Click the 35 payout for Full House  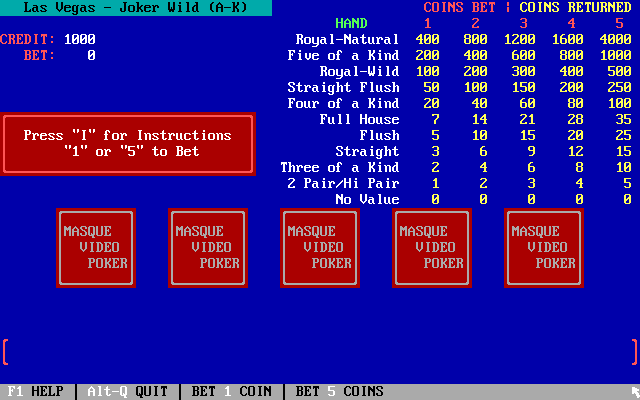[x=623, y=119]
